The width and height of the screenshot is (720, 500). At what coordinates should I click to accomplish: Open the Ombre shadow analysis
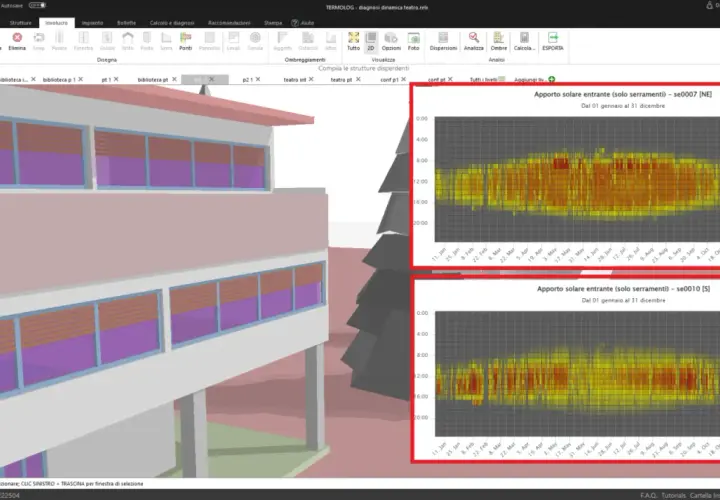(499, 41)
